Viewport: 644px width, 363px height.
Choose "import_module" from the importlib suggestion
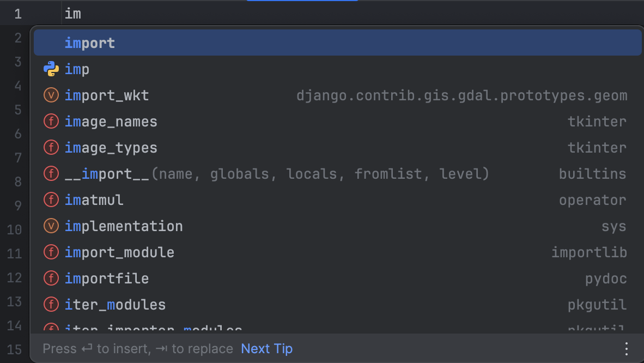coord(119,252)
